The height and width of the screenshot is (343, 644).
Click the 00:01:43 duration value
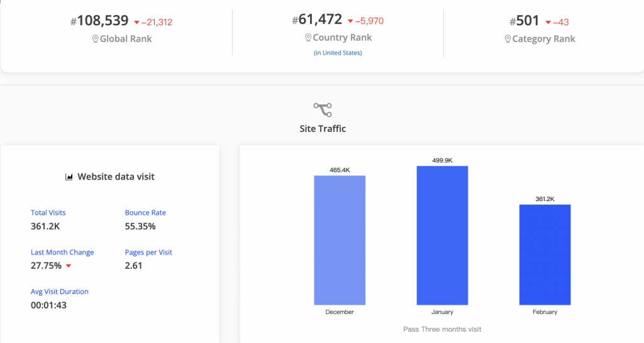click(48, 305)
